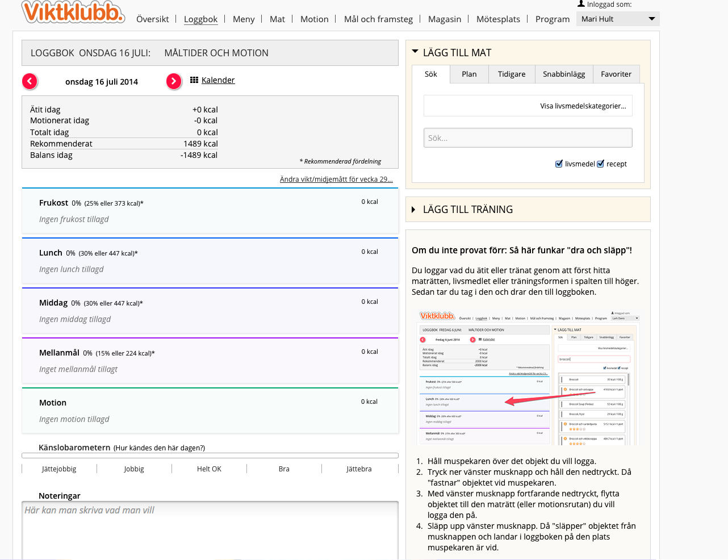The width and height of the screenshot is (728, 560).
Task: Click the Noteringar text area
Action: tap(210, 530)
